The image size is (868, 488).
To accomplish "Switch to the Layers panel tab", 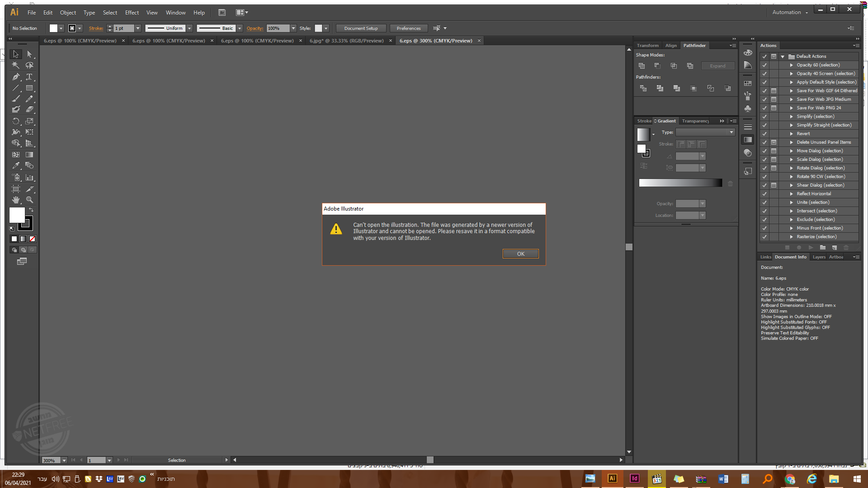I will [x=819, y=257].
